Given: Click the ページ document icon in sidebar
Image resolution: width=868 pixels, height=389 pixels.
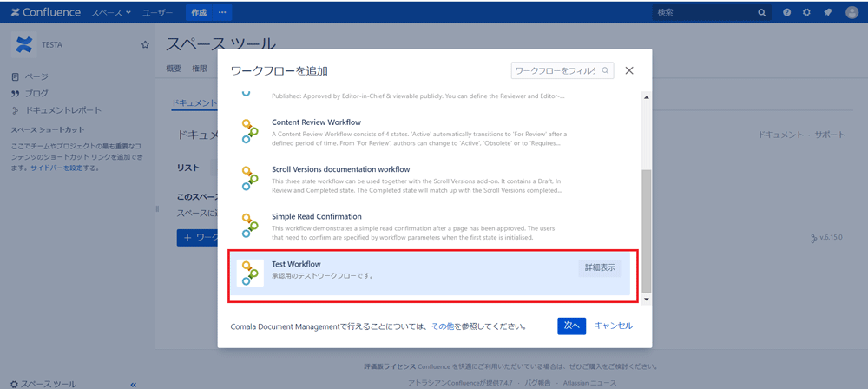Looking at the screenshot, I should (x=16, y=76).
